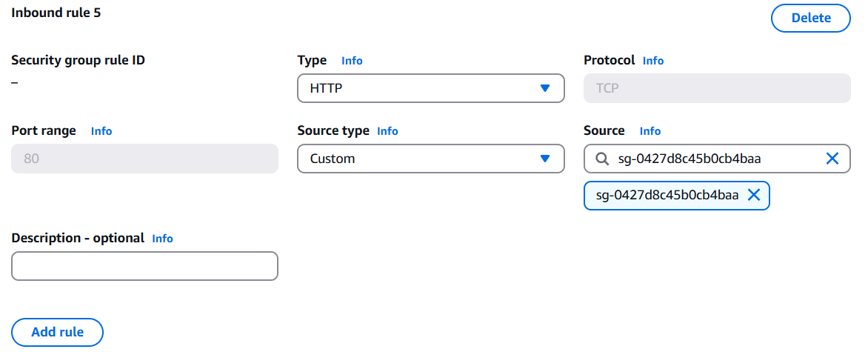Delete Inbound rule 5

[x=811, y=18]
